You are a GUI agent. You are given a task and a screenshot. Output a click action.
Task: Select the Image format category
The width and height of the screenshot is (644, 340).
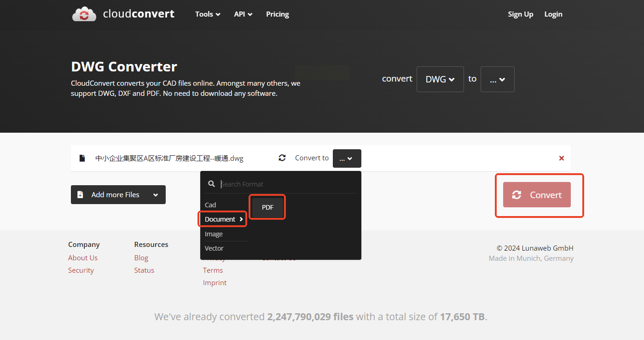(214, 234)
